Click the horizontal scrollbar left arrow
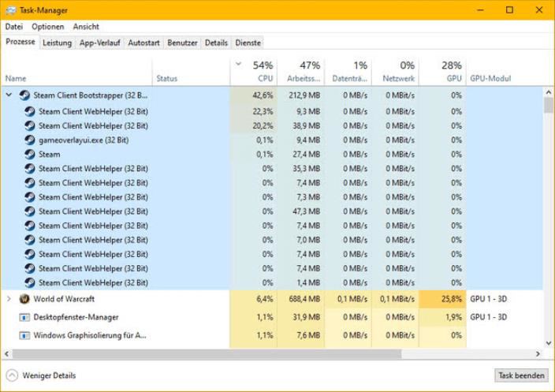This screenshot has width=555, height=392. tap(6, 353)
